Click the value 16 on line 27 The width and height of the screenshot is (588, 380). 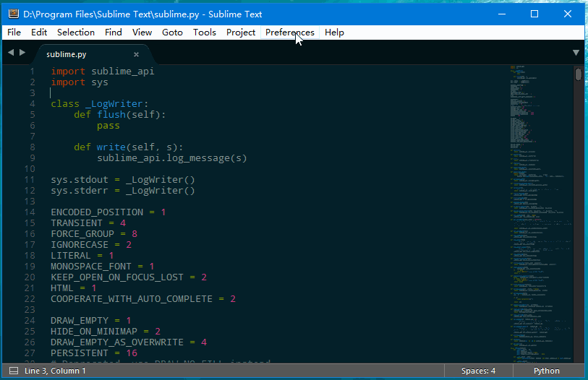[132, 353]
